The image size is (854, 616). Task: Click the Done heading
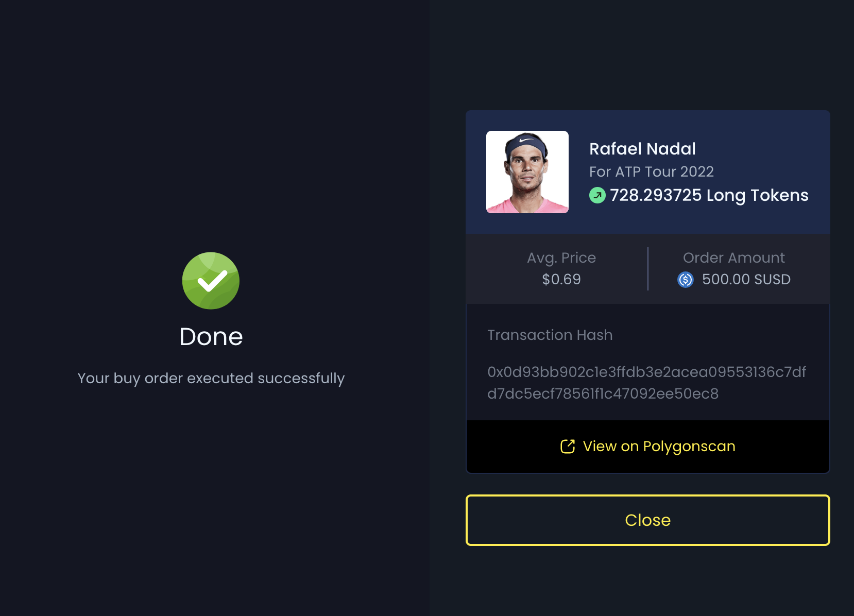(x=211, y=337)
